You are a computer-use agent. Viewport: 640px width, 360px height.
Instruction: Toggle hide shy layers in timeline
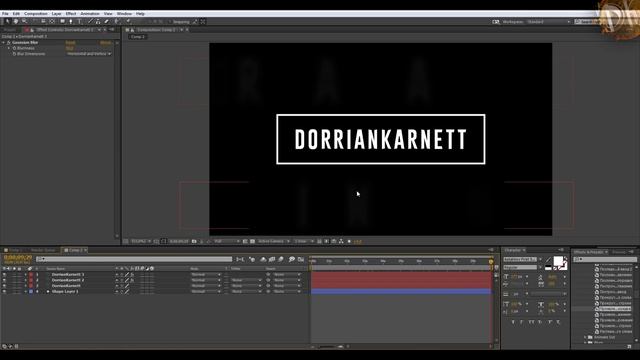(x=263, y=259)
